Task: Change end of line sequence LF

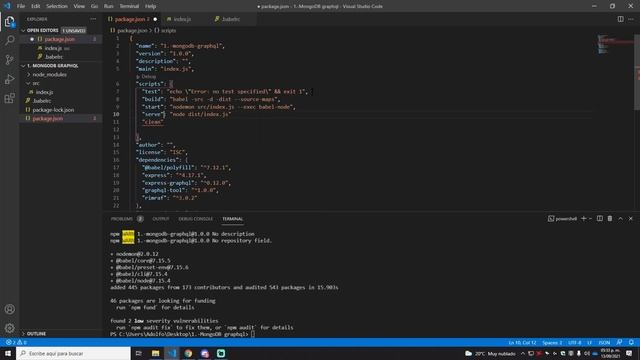Action: pos(589,342)
